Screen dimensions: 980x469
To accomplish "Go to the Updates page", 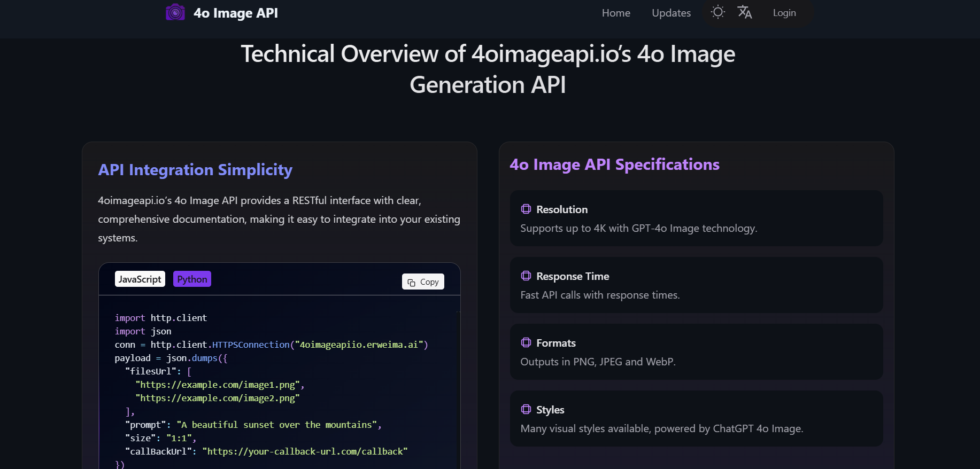I will pyautogui.click(x=671, y=13).
